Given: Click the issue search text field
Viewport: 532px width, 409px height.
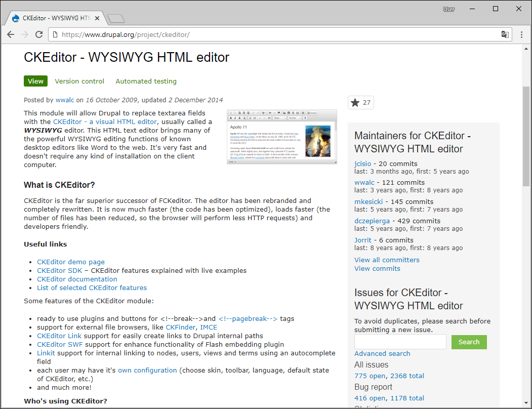Looking at the screenshot, I should point(400,342).
